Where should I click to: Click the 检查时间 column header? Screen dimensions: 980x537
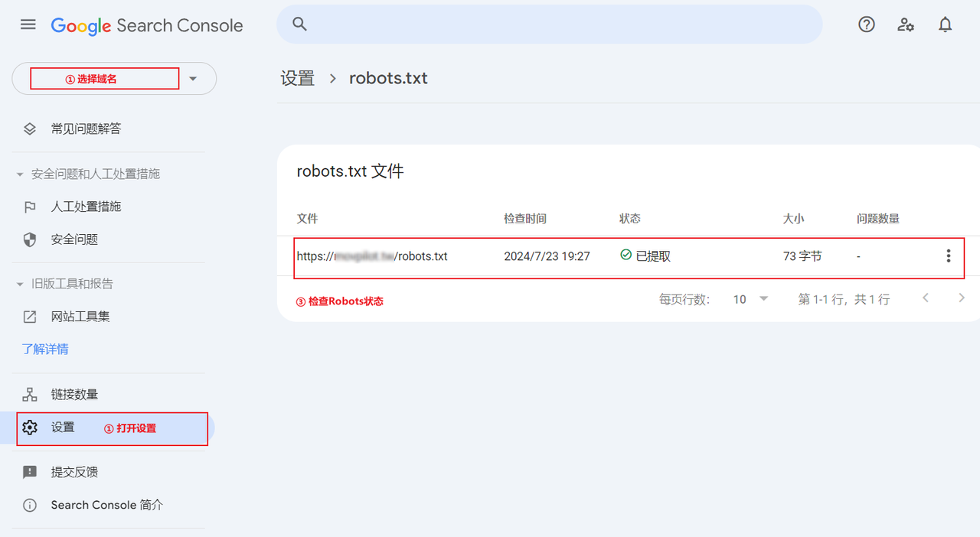pyautogui.click(x=525, y=219)
